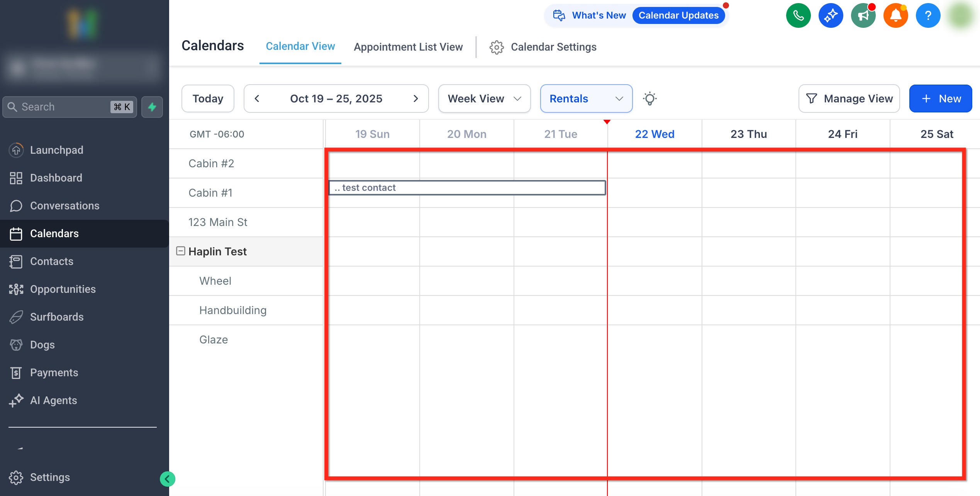Switch to the Appointment List View tab
980x496 pixels.
(408, 47)
